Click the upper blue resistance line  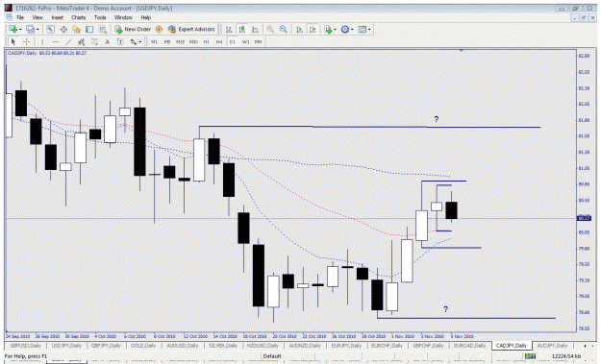[x=369, y=127]
